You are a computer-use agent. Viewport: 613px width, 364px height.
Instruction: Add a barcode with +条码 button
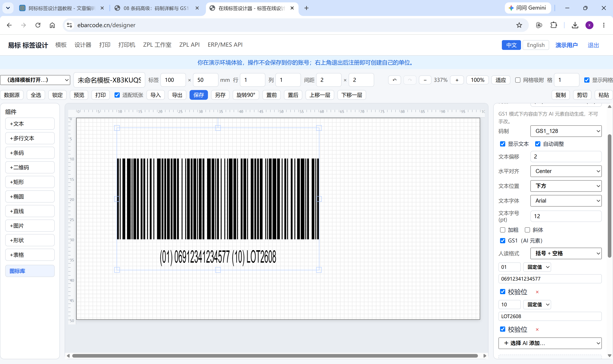tap(30, 153)
